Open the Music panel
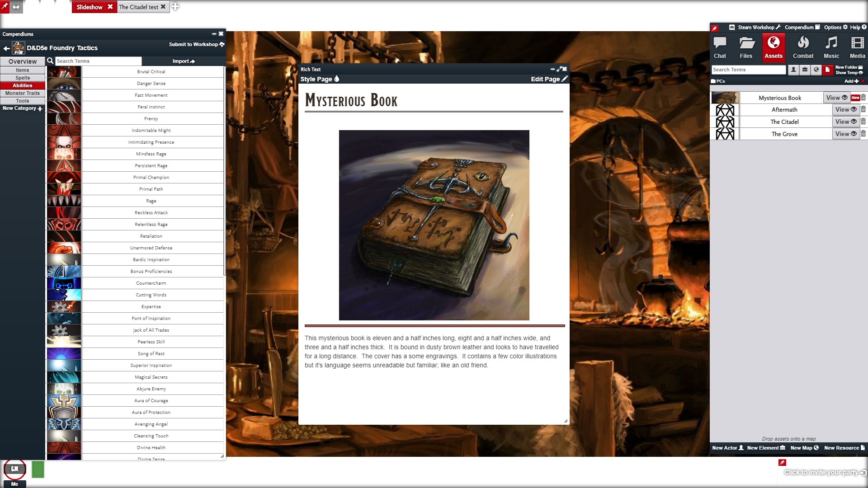 point(831,47)
